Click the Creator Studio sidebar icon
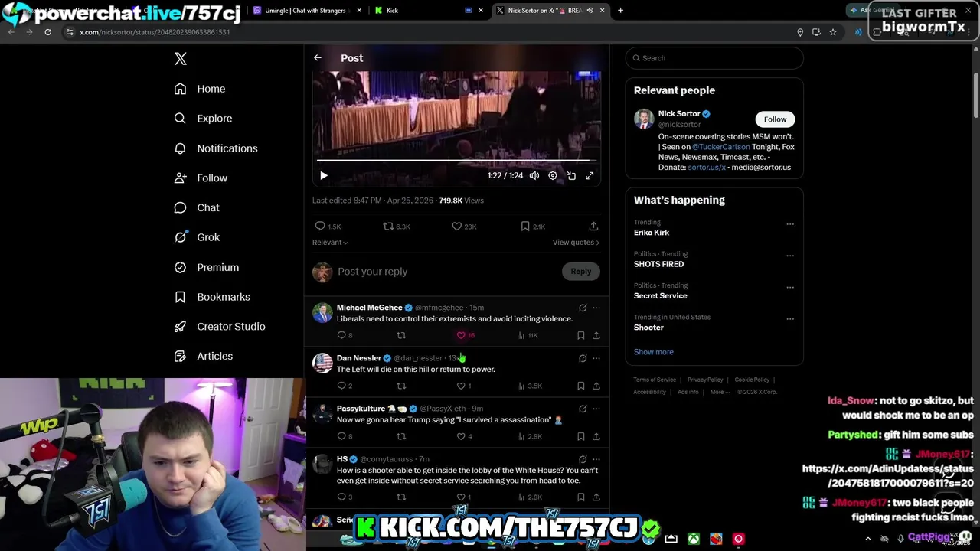Viewport: 980px width, 551px height. (x=180, y=326)
